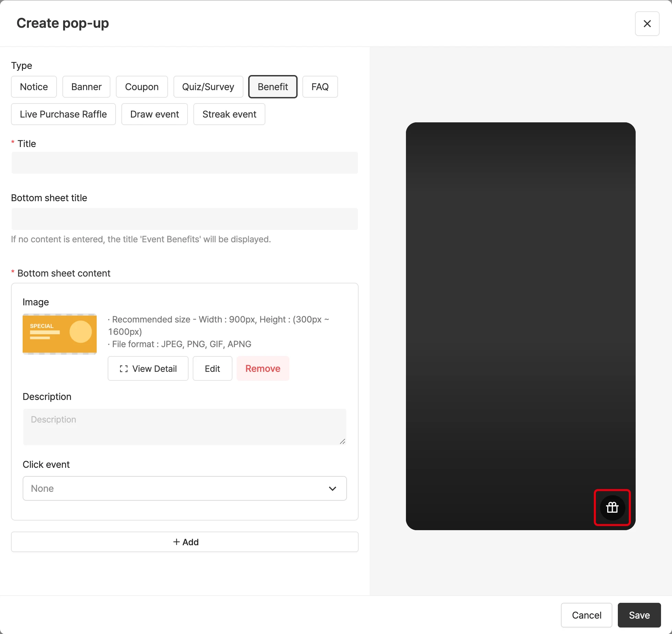Focus the Description text area

pos(185,427)
